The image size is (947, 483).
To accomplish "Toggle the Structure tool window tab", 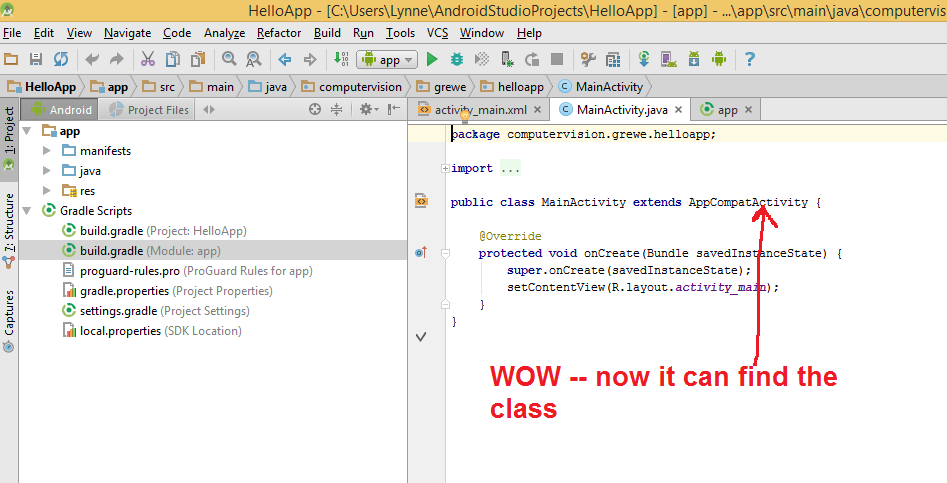I will coord(9,223).
